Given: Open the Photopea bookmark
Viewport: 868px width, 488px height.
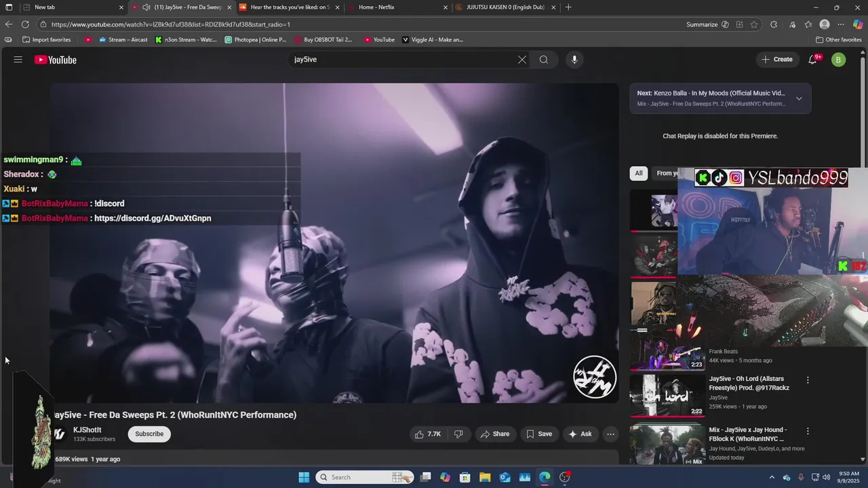Looking at the screenshot, I should coord(256,40).
